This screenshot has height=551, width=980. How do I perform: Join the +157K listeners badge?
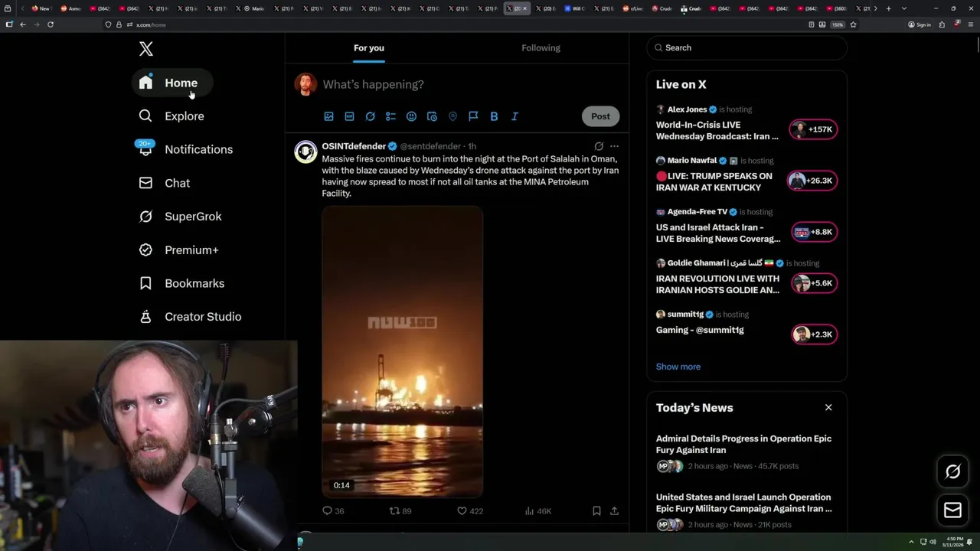point(813,129)
